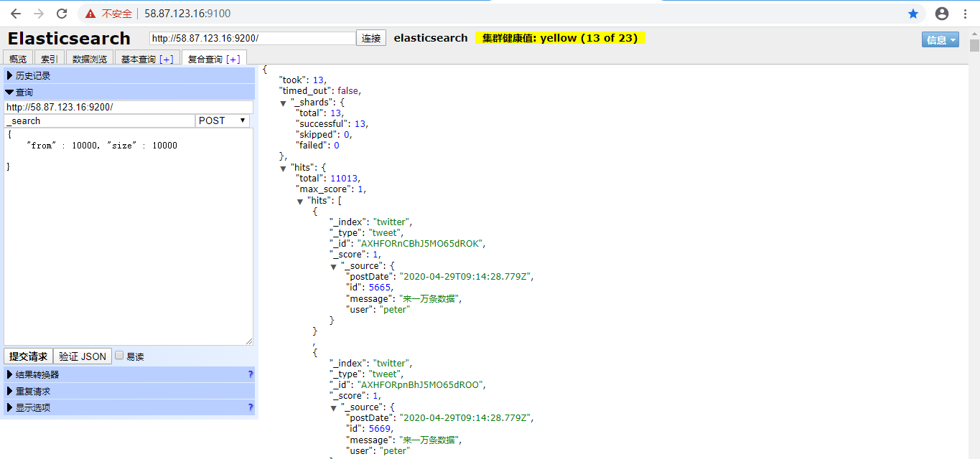Submit the query with 提交请求
980x459 pixels.
28,356
